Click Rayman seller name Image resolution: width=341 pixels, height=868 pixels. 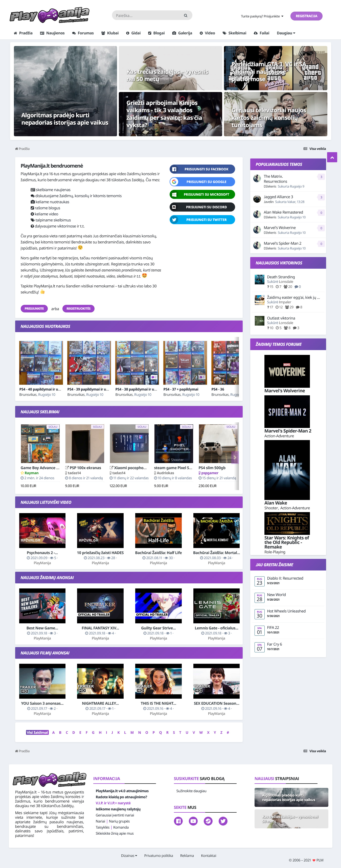coord(31,473)
